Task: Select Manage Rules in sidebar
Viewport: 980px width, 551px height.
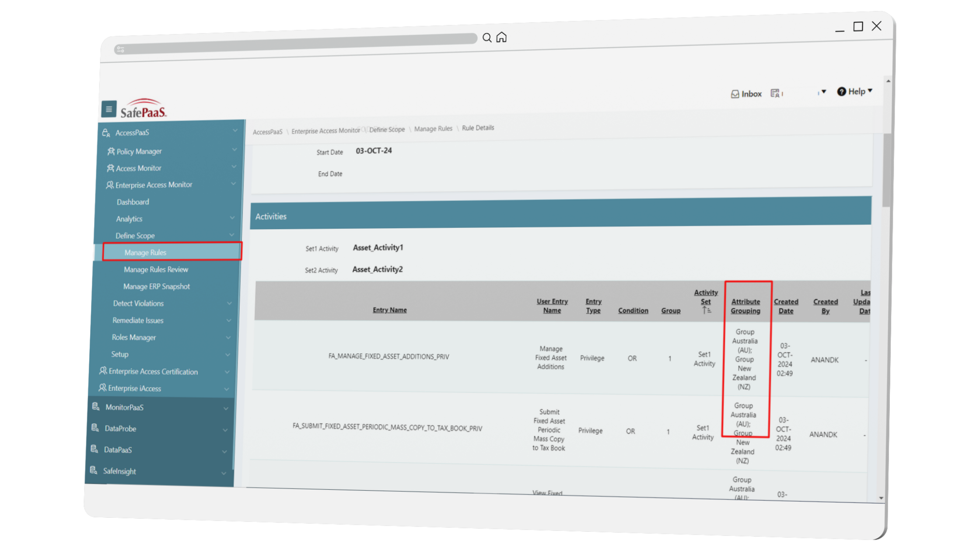Action: point(172,251)
